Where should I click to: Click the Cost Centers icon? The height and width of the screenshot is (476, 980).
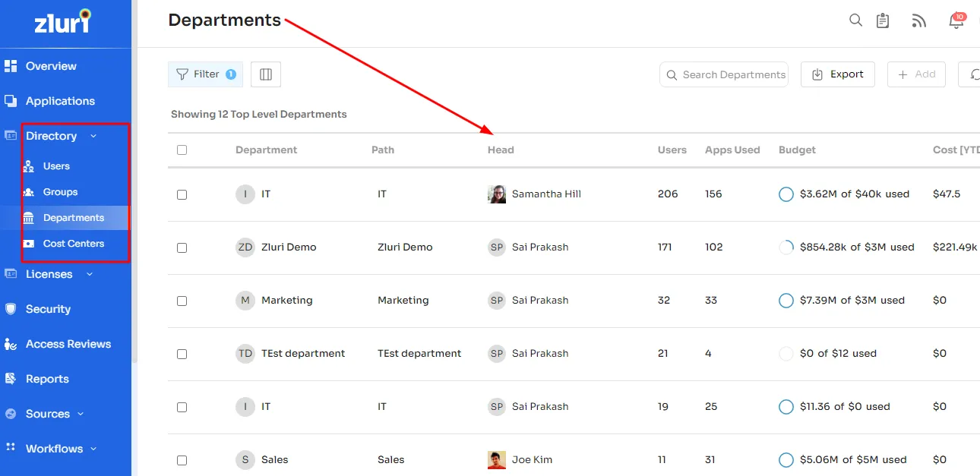pos(29,244)
